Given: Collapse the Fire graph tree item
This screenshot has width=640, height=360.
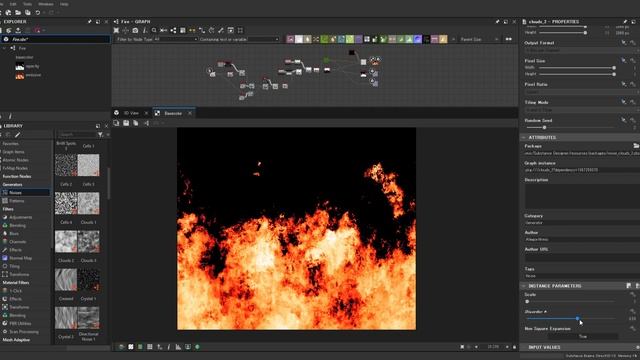Looking at the screenshot, I should pyautogui.click(x=5, y=48).
